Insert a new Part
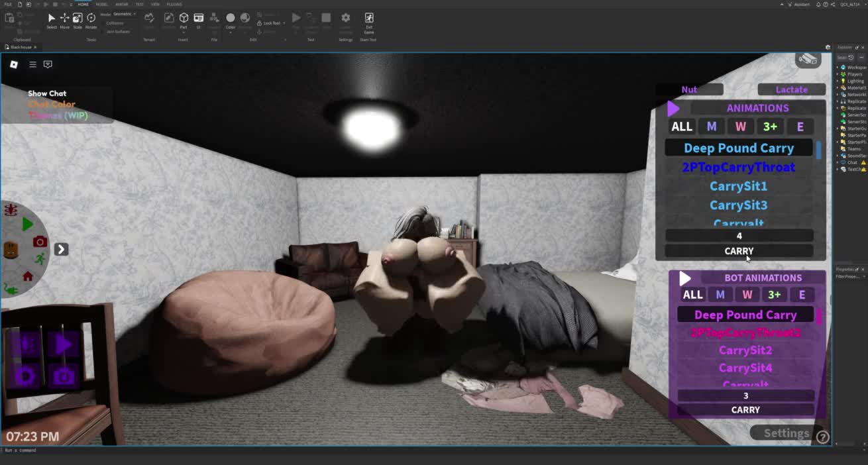This screenshot has width=868, height=465. point(184,19)
